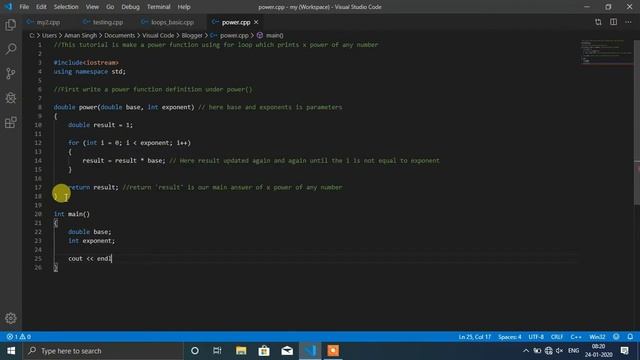Open the orange recorder app on taskbar
The image size is (640, 360).
[333, 351]
